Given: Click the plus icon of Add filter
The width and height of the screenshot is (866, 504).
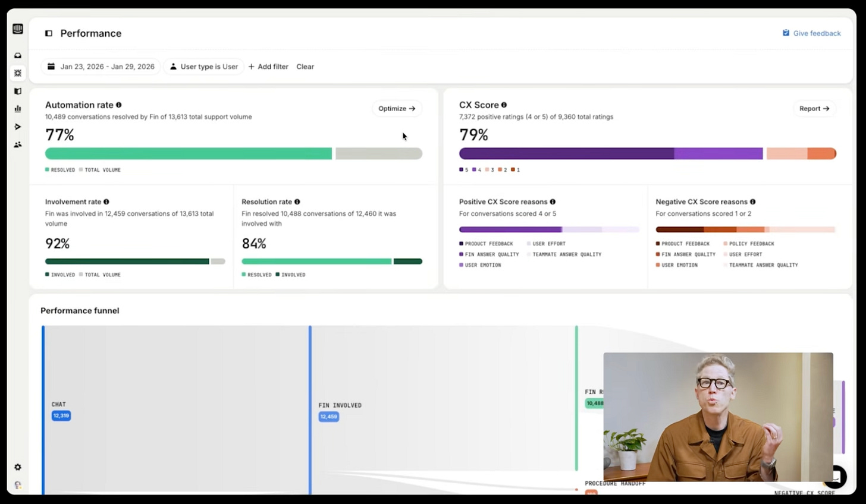Looking at the screenshot, I should coord(252,67).
